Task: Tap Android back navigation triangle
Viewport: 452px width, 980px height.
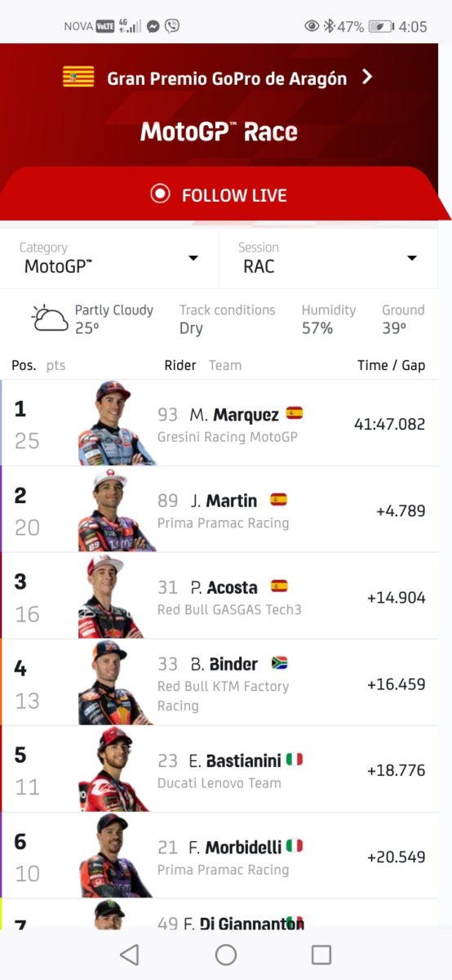Action: pyautogui.click(x=129, y=955)
